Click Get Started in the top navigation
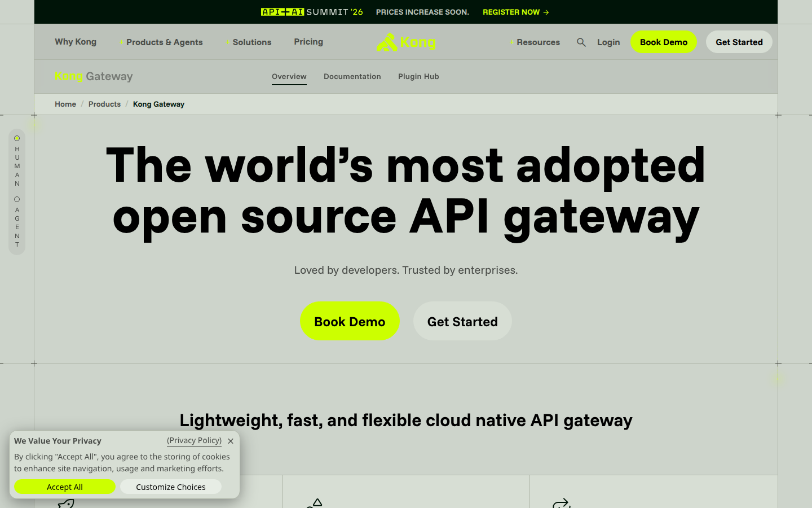The width and height of the screenshot is (812, 508). pos(739,42)
